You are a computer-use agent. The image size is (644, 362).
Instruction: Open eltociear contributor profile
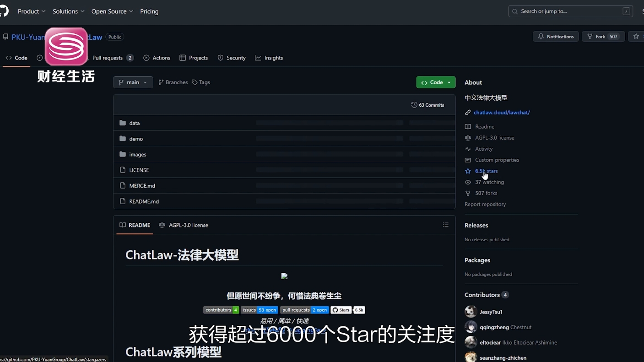[490, 343]
